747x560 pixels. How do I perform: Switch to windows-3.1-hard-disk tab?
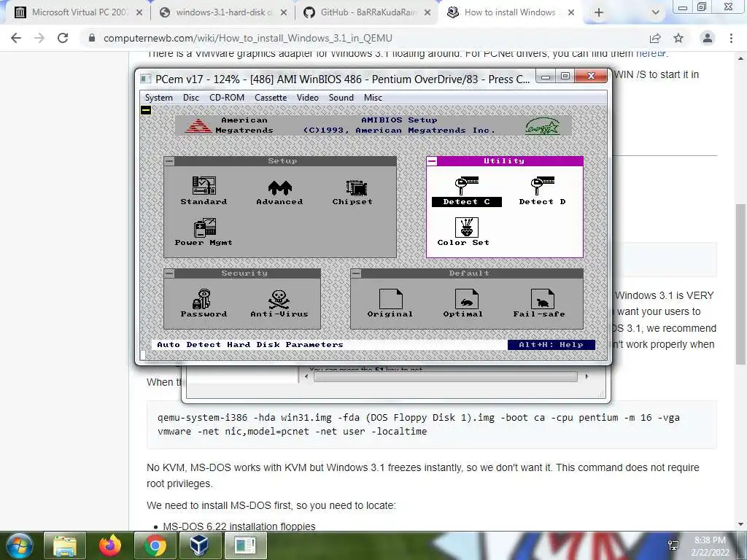click(223, 12)
